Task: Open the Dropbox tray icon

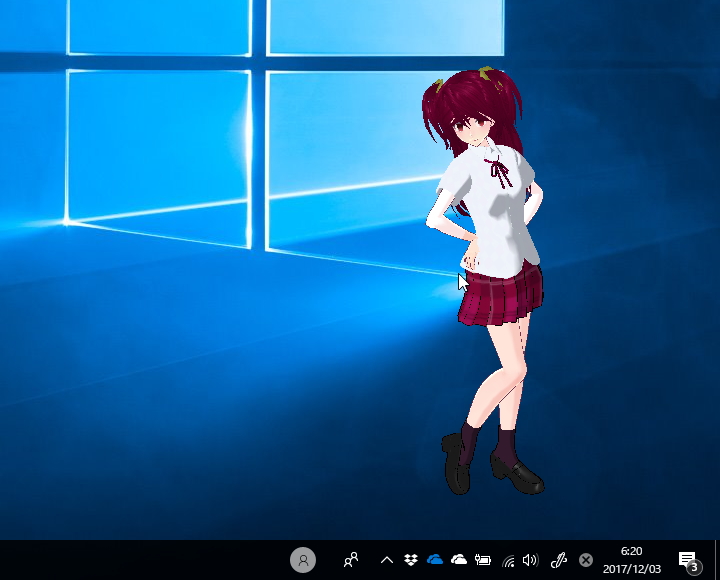Action: 411,560
